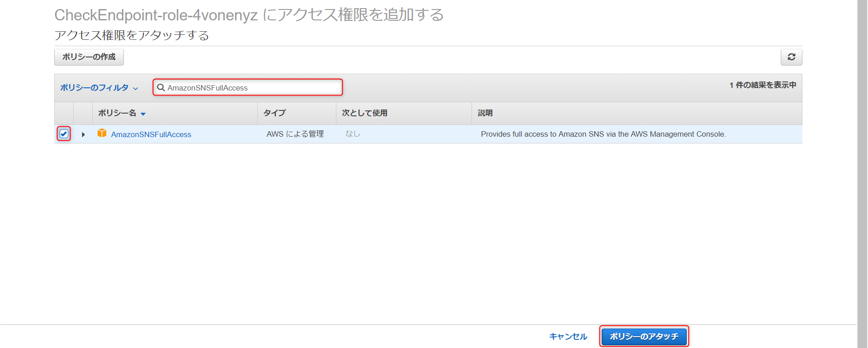This screenshot has height=348, width=868.
Task: Click the ポリシーの作成 button
Action: [89, 57]
